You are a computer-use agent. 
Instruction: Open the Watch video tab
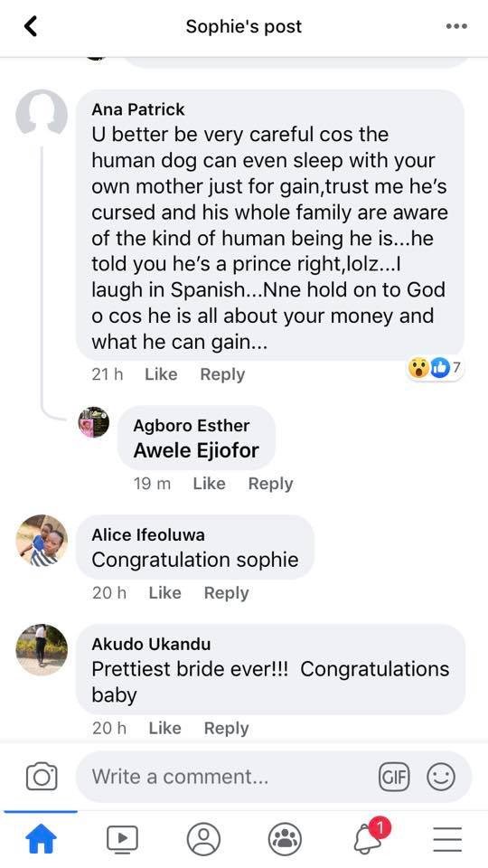[122, 839]
